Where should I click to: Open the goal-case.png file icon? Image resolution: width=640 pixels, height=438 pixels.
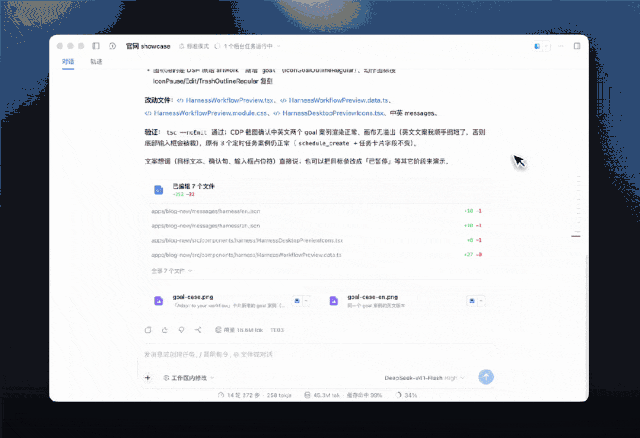tap(159, 301)
